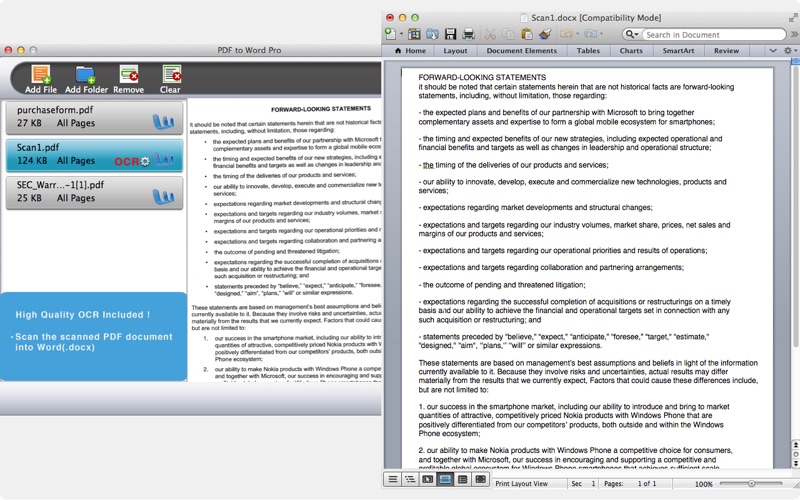The height and width of the screenshot is (500, 800).
Task: Collapse the ribbon with chevron arrow
Action: [773, 51]
